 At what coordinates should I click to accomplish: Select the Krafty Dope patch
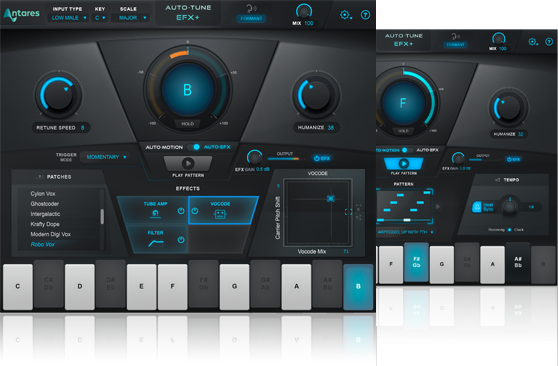(45, 224)
